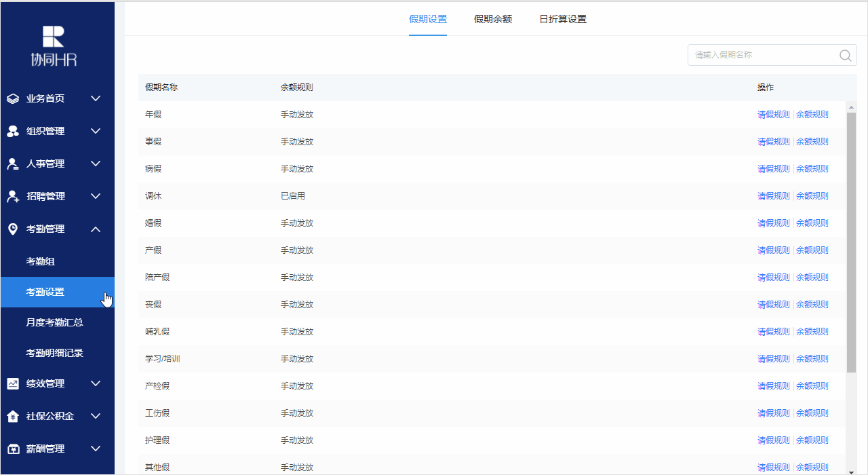Viewport: 868px width, 475px height.
Task: Click the 招聘管理 add-person icon
Action: click(x=13, y=196)
